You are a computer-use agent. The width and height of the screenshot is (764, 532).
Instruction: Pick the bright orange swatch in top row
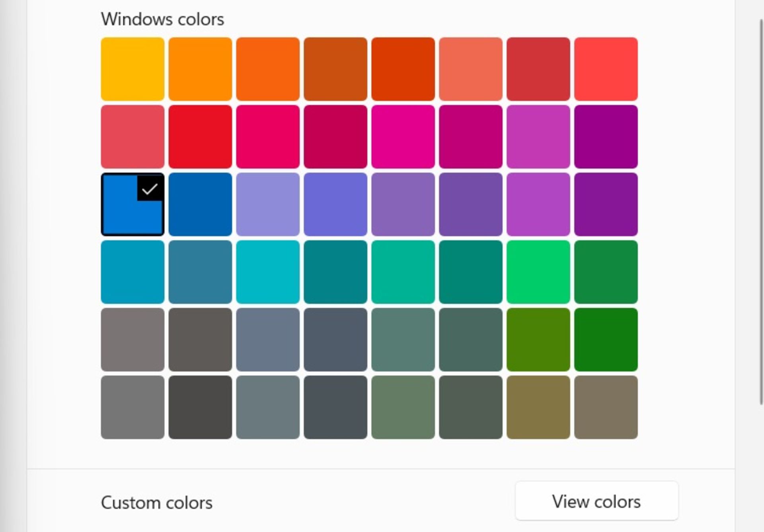tap(200, 69)
